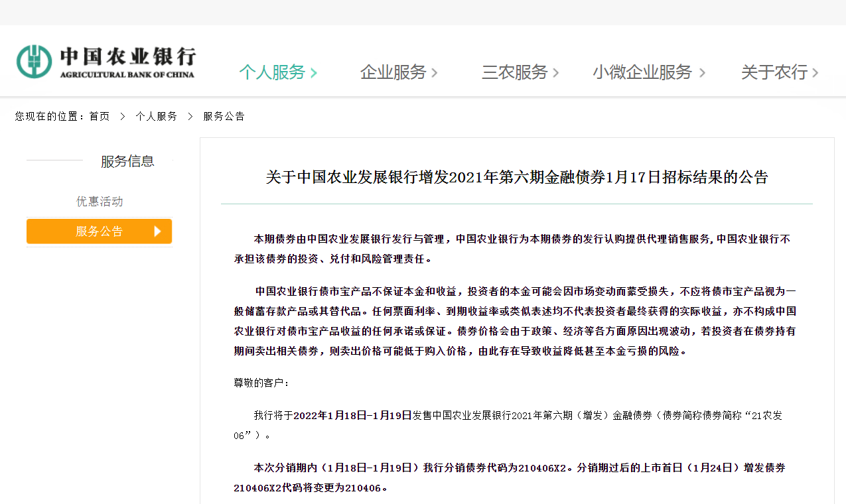Expand the 关于农行 chevron arrow
This screenshot has height=504, width=846.
tap(815, 73)
